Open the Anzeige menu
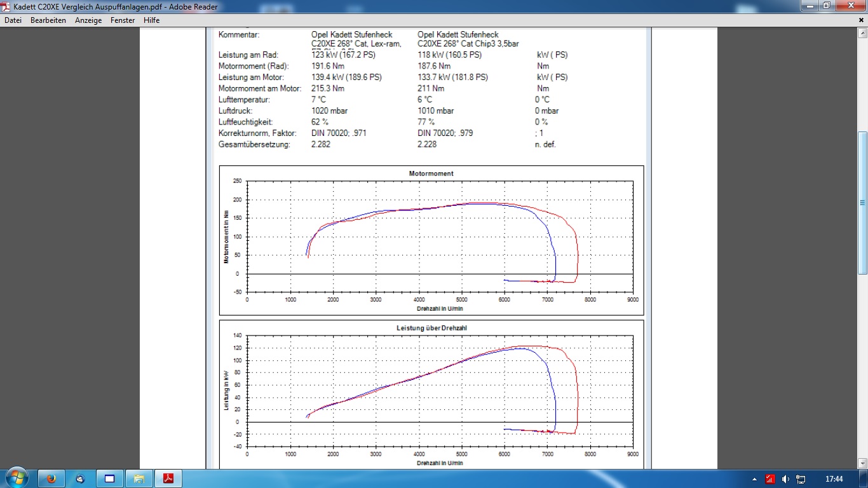 [88, 20]
